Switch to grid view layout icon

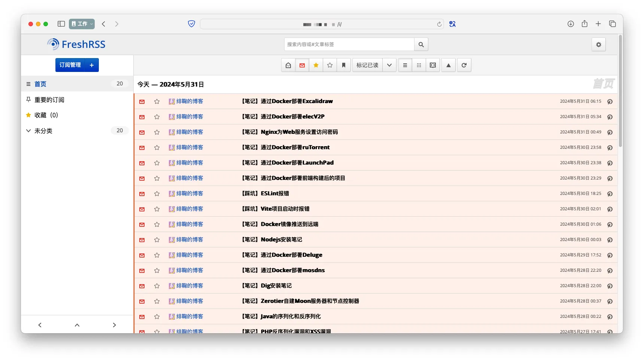pyautogui.click(x=419, y=65)
